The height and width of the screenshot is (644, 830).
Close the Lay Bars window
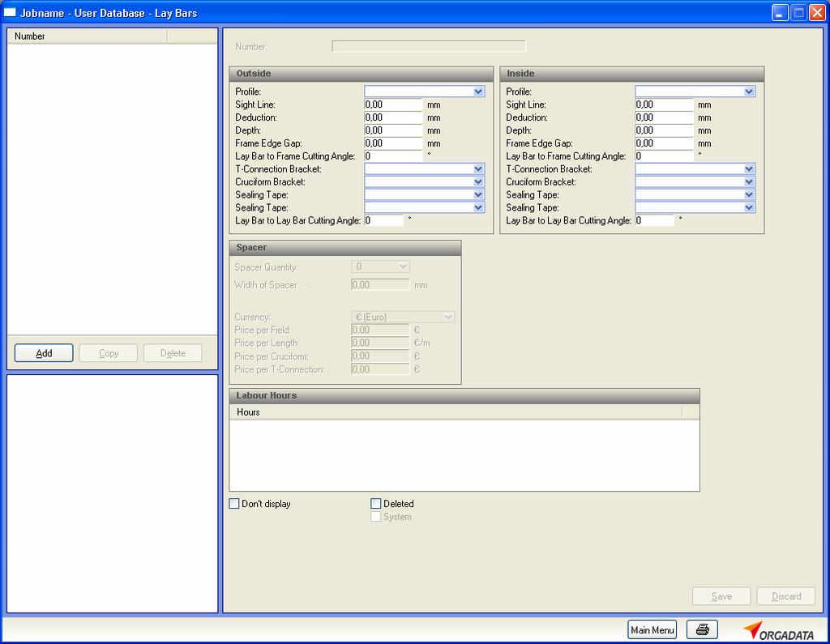[817, 13]
